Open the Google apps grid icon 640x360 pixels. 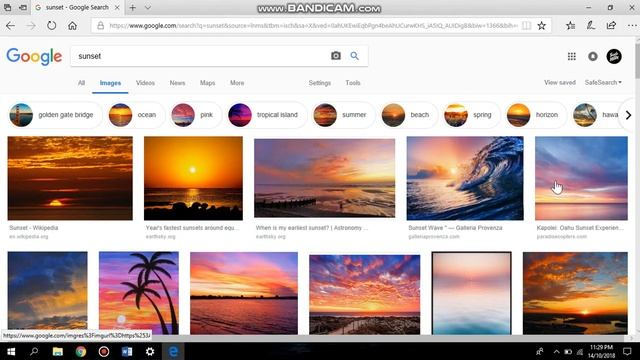571,56
